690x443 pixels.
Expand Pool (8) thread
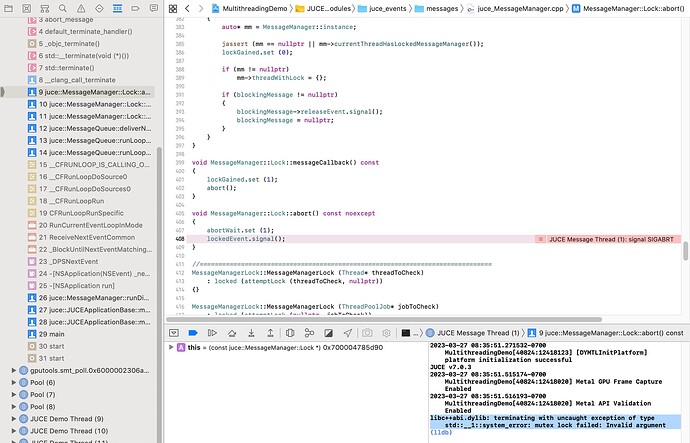click(14, 406)
